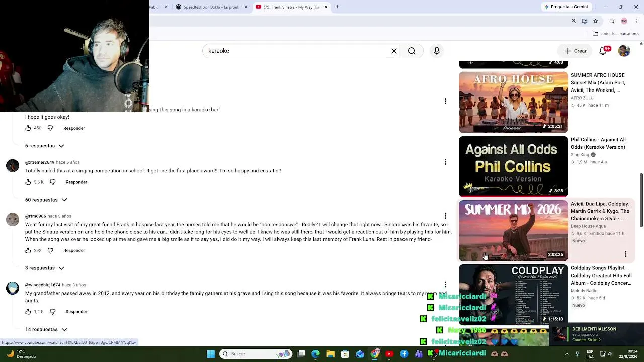The height and width of the screenshot is (362, 644).
Task: Dislike the @xtremer2649 singing competition comment
Action: [53, 182]
